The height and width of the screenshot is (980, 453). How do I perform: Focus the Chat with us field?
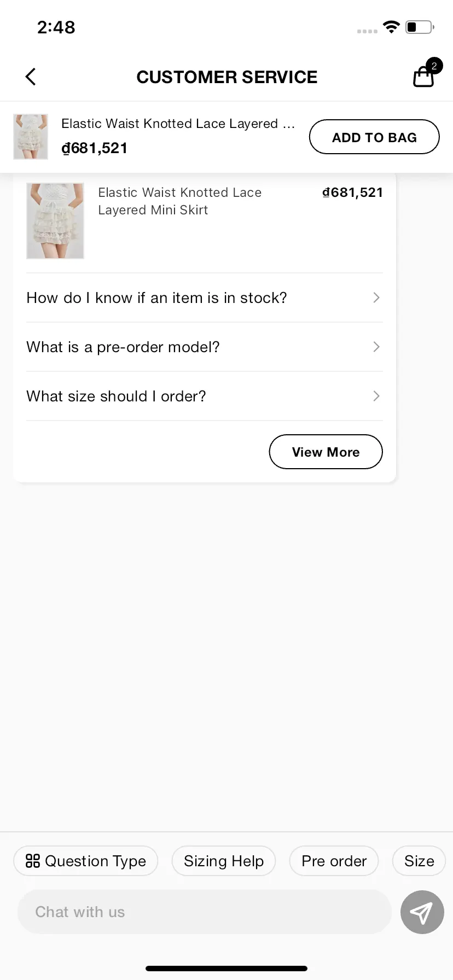coord(205,912)
